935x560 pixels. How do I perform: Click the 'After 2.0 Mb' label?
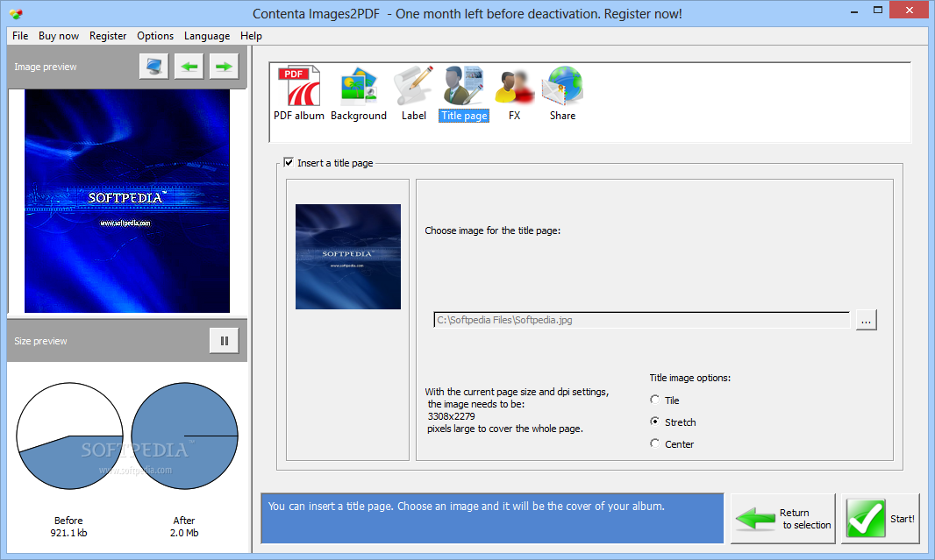[184, 527]
